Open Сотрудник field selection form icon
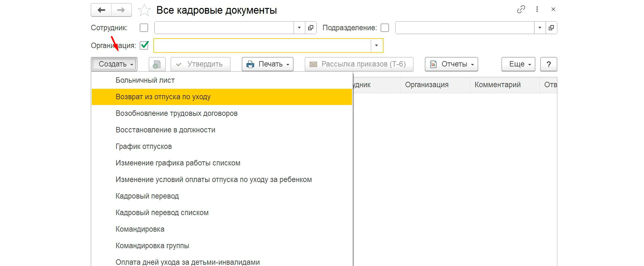This screenshot has width=644, height=266. point(310,28)
